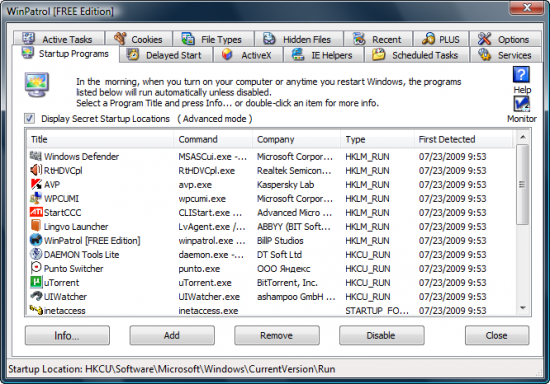This screenshot has height=384, width=550.
Task: Click the PLUS magnifier icon
Action: click(x=428, y=38)
